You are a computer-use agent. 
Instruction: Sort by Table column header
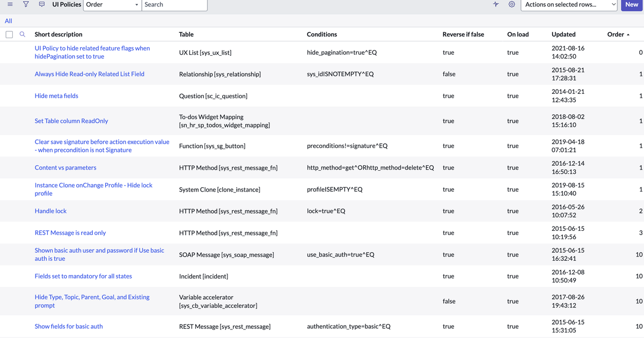click(186, 34)
